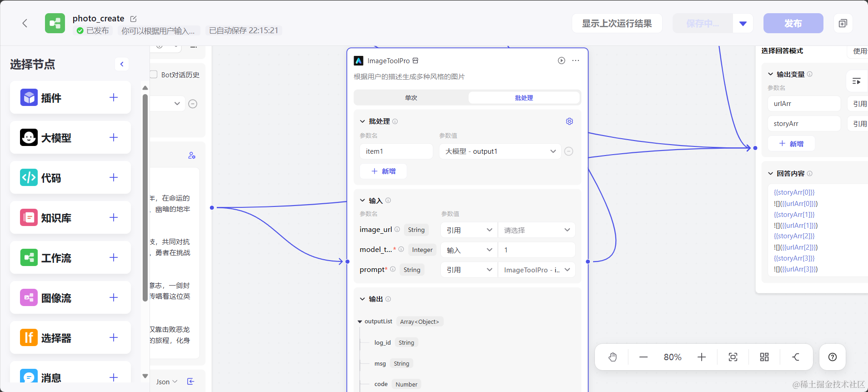Viewport: 868px width, 392px height.
Task: Add a Selector node with plus
Action: pyautogui.click(x=114, y=337)
